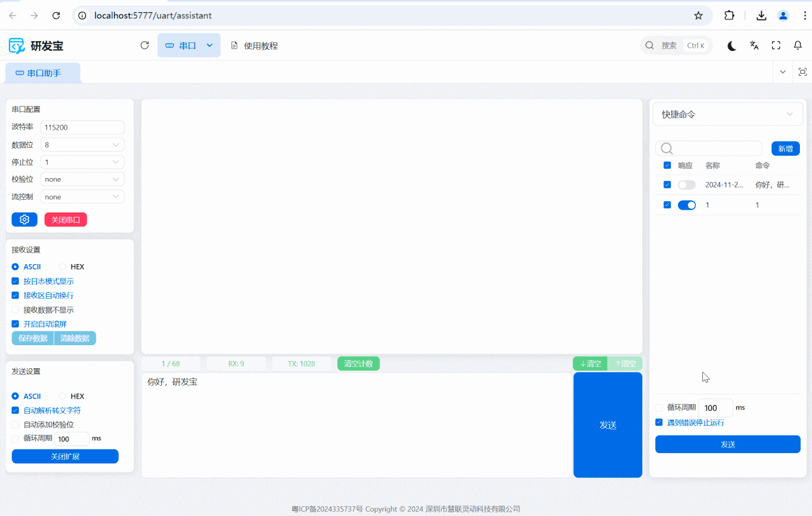The width and height of the screenshot is (812, 516).
Task: Open the 使用教程 menu item
Action: (255, 45)
